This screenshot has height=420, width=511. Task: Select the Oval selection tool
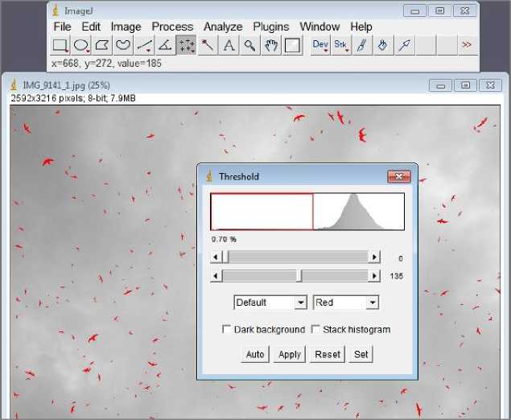81,45
